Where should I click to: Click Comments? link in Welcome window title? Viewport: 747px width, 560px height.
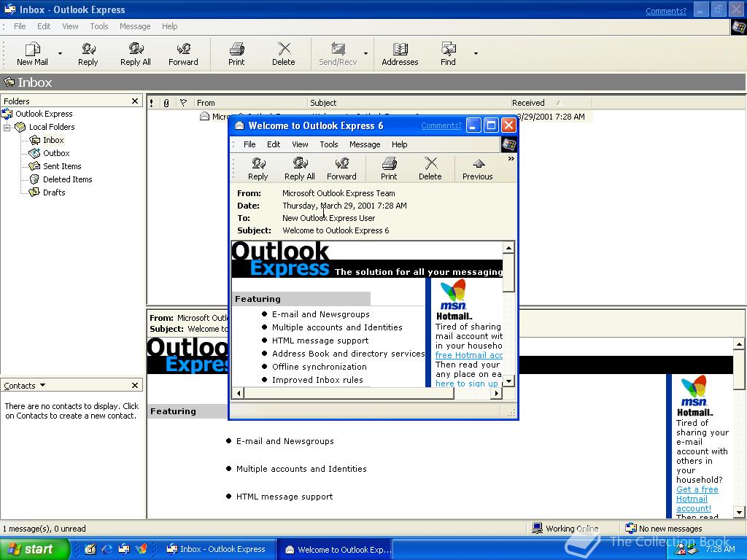tap(441, 125)
